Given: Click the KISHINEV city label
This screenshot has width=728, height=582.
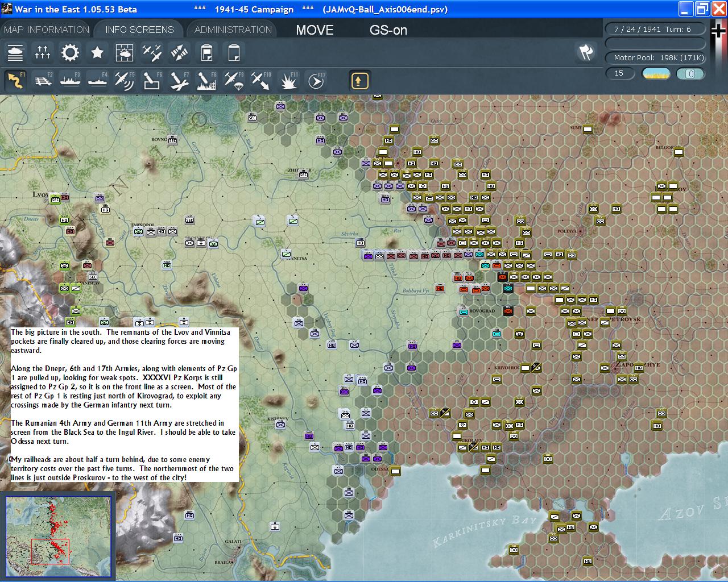Looking at the screenshot, I should click(278, 419).
